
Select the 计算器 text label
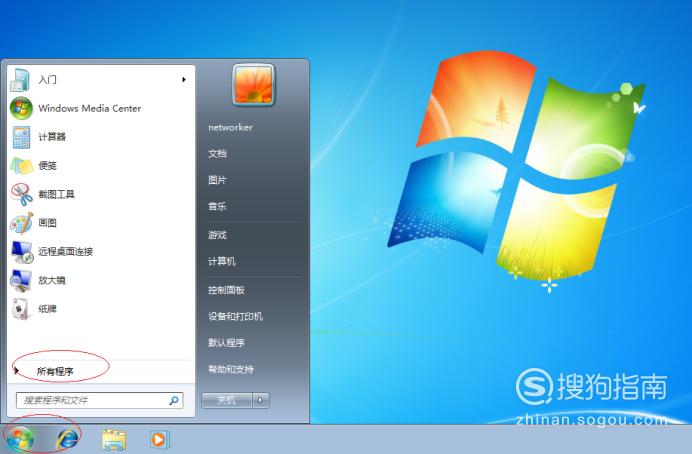[x=52, y=137]
